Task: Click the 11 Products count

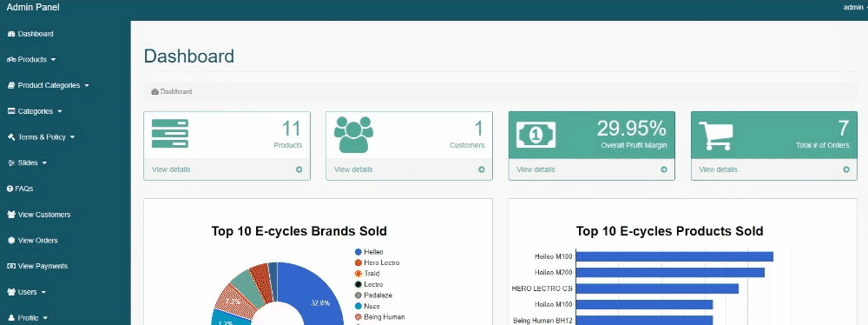Action: 291,129
